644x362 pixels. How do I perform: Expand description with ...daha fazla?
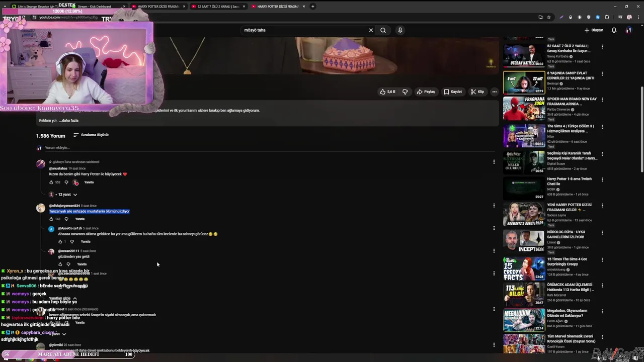coord(68,121)
